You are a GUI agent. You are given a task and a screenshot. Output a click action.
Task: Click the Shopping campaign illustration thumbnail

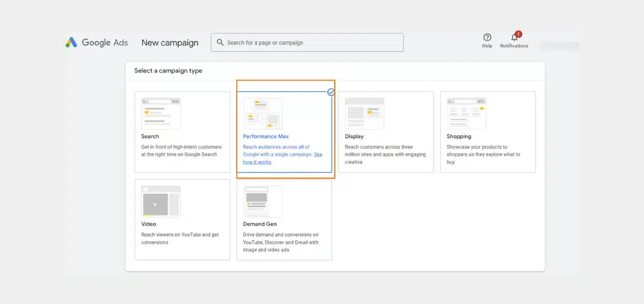coord(466,113)
